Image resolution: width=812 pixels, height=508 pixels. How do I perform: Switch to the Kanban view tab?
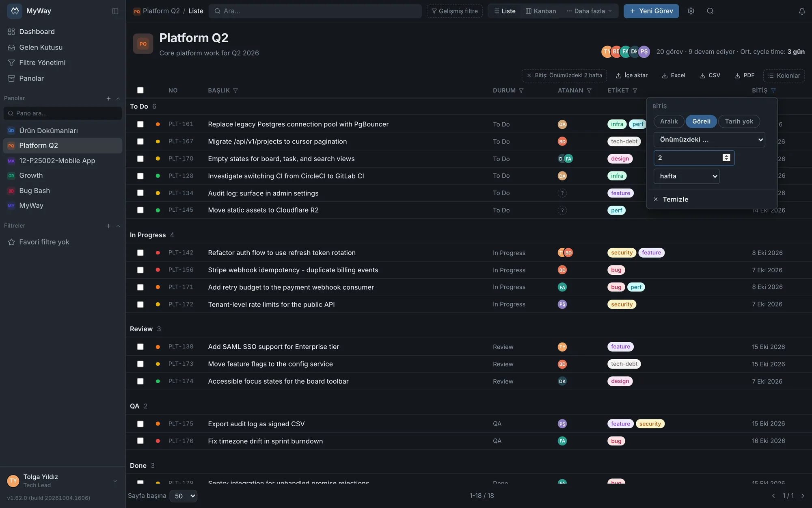pyautogui.click(x=541, y=11)
